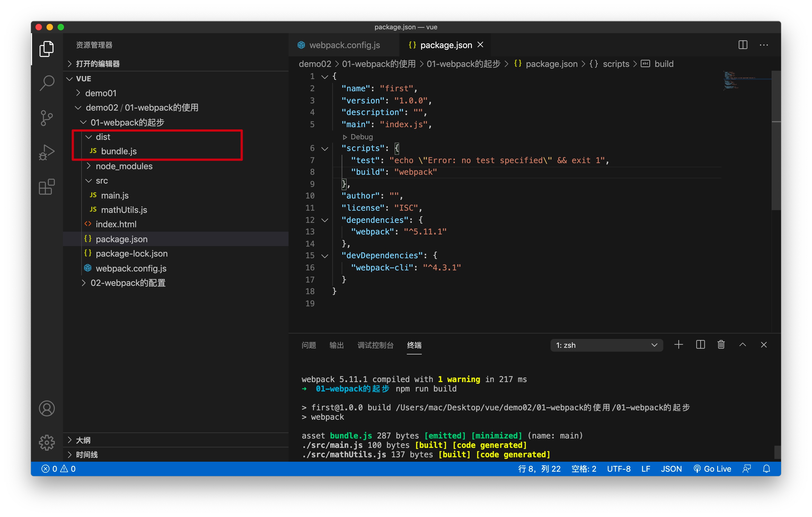Maximize the terminal panel size
The image size is (812, 517).
click(x=743, y=344)
